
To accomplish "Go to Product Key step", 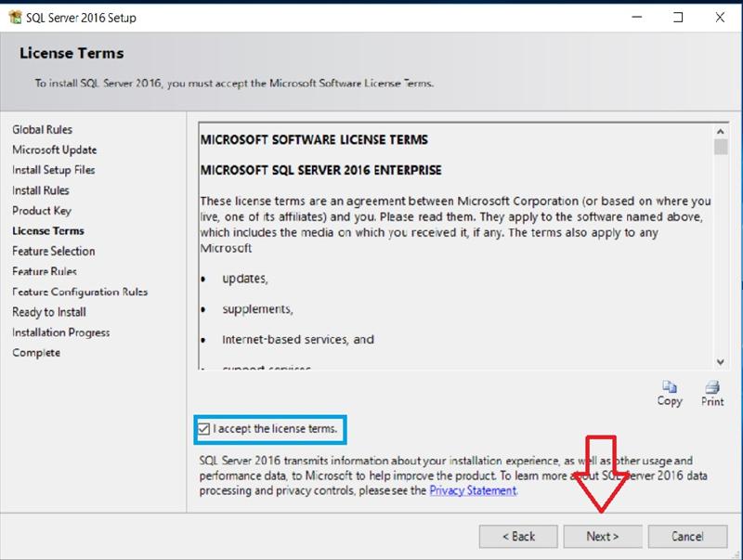I will coord(41,211).
